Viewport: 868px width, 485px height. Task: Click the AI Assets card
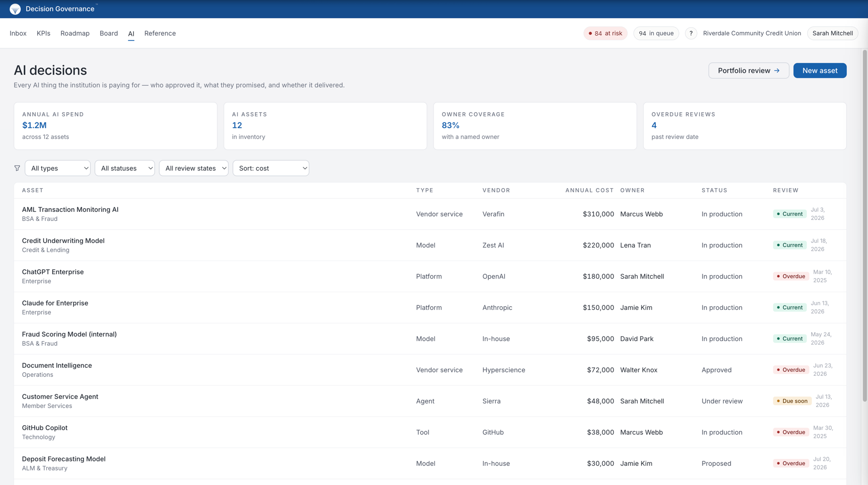pyautogui.click(x=325, y=126)
